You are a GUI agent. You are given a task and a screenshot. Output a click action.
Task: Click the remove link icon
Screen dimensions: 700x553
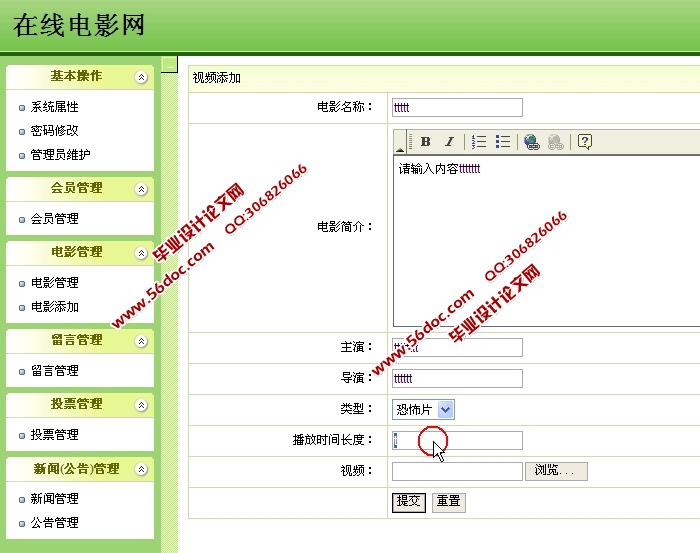click(556, 142)
